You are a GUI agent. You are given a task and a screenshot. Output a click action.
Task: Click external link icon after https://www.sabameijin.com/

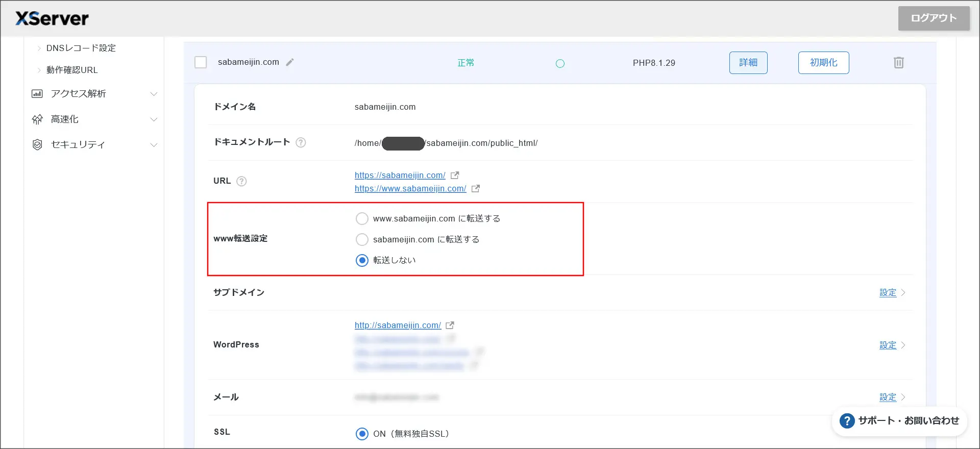pyautogui.click(x=476, y=188)
